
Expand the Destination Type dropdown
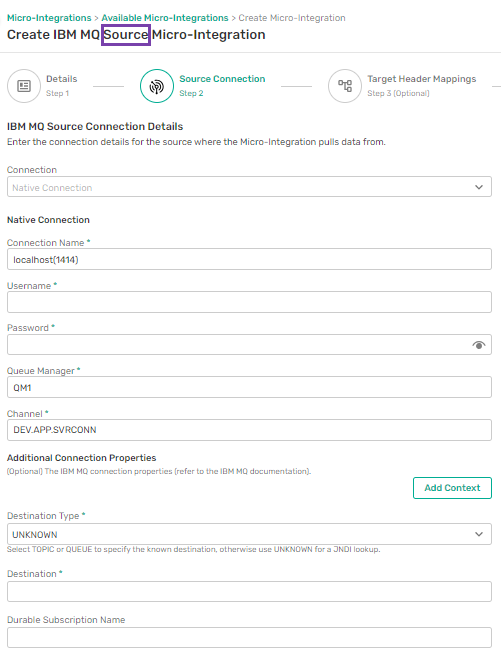pos(249,534)
